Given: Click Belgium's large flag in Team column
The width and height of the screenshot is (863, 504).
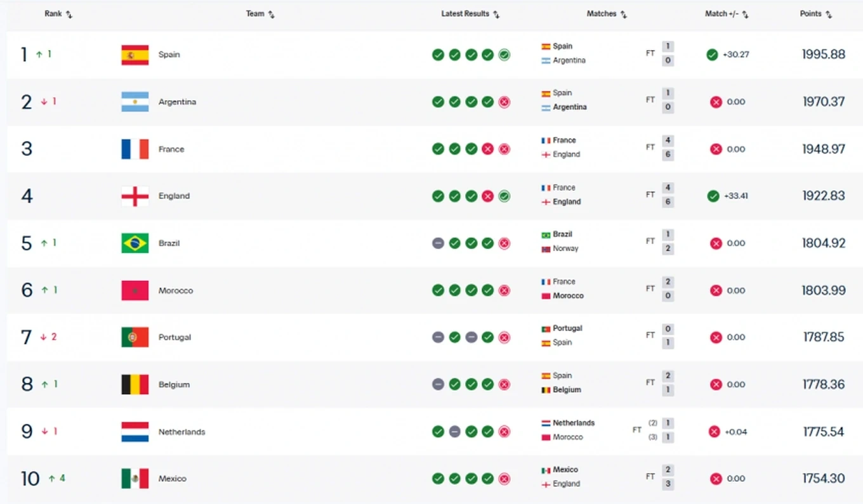Looking at the screenshot, I should coord(135,385).
